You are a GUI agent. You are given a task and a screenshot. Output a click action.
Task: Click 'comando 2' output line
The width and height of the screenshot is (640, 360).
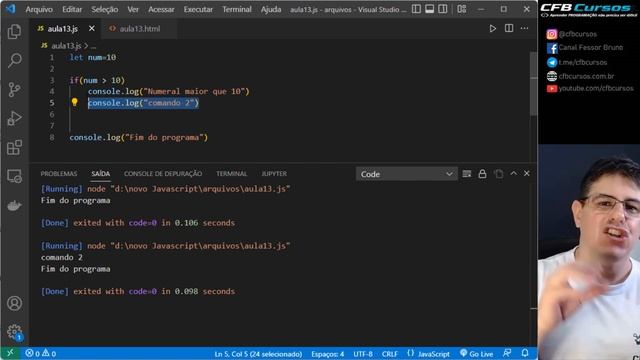pos(62,258)
